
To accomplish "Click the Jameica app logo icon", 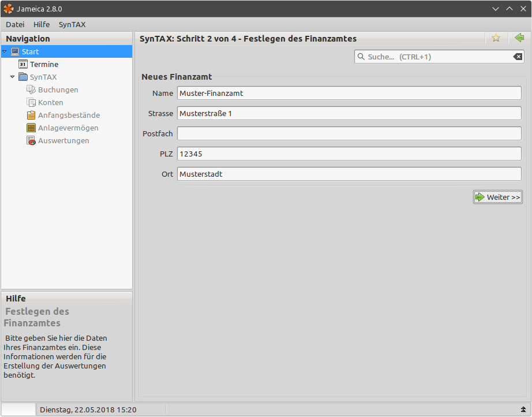I will (x=9, y=9).
